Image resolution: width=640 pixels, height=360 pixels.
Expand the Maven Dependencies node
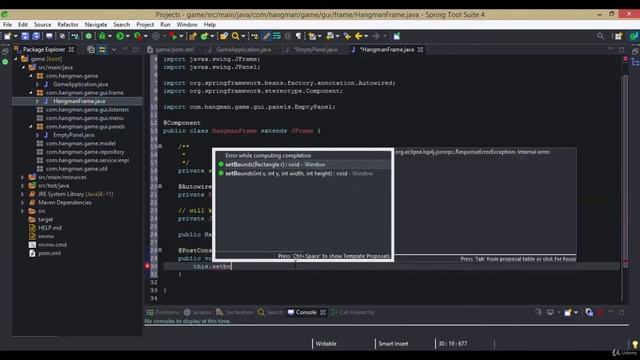[x=22, y=203]
